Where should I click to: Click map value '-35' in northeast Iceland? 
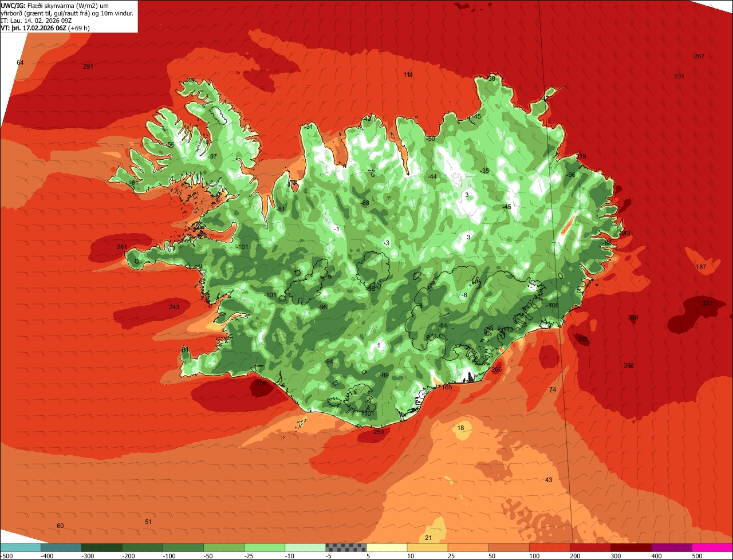(484, 171)
